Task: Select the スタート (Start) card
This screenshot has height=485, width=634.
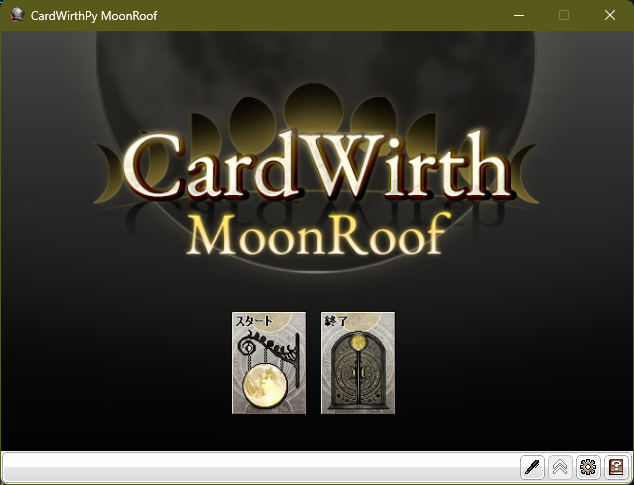Action: pyautogui.click(x=269, y=363)
